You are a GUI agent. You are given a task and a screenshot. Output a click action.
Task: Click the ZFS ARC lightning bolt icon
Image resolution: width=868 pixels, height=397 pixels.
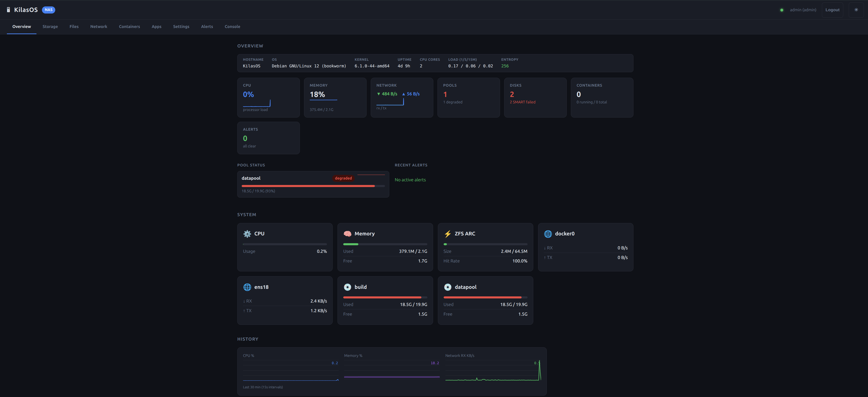(448, 234)
